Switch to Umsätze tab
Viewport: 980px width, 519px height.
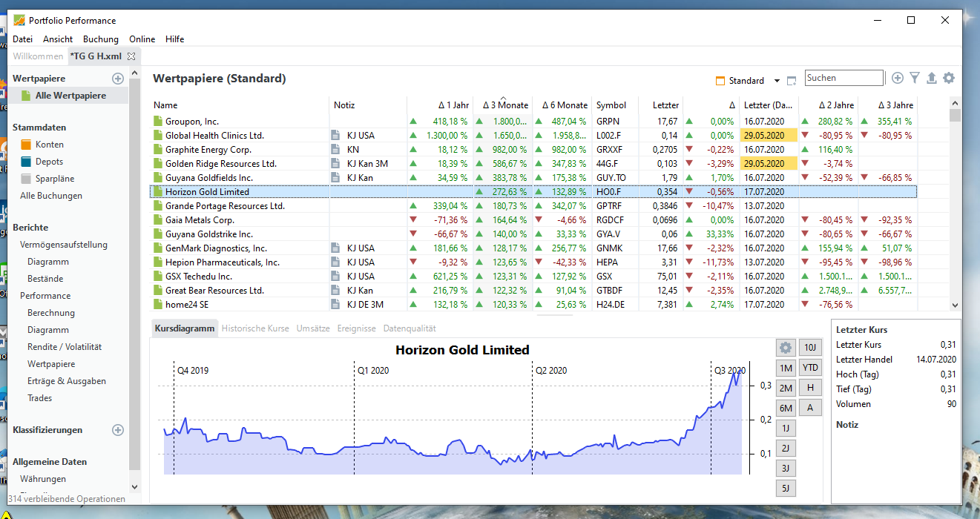313,328
